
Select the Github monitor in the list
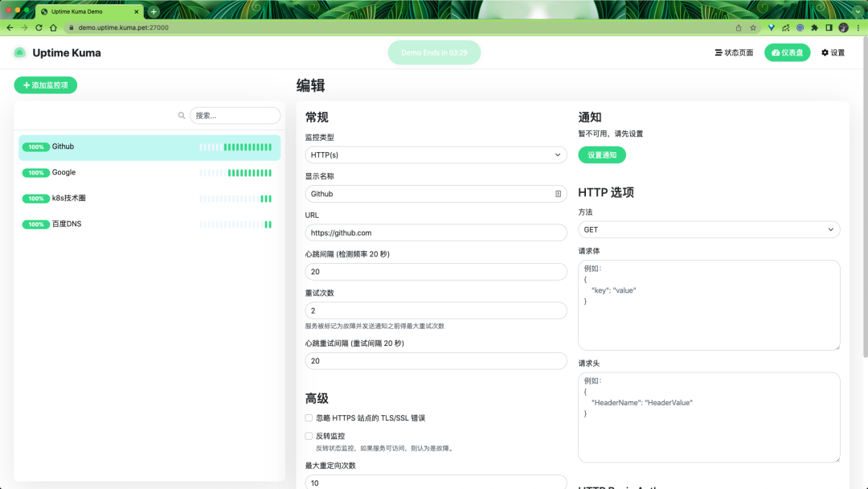coord(149,147)
